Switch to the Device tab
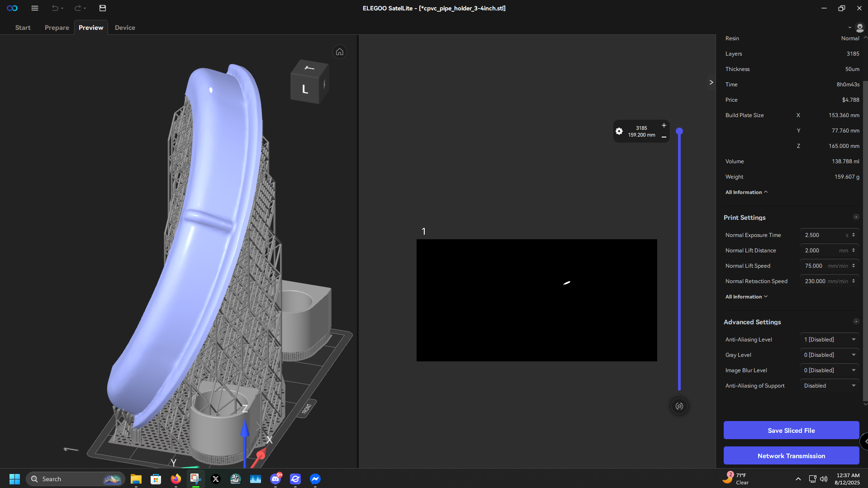The width and height of the screenshot is (868, 488). pos(125,28)
